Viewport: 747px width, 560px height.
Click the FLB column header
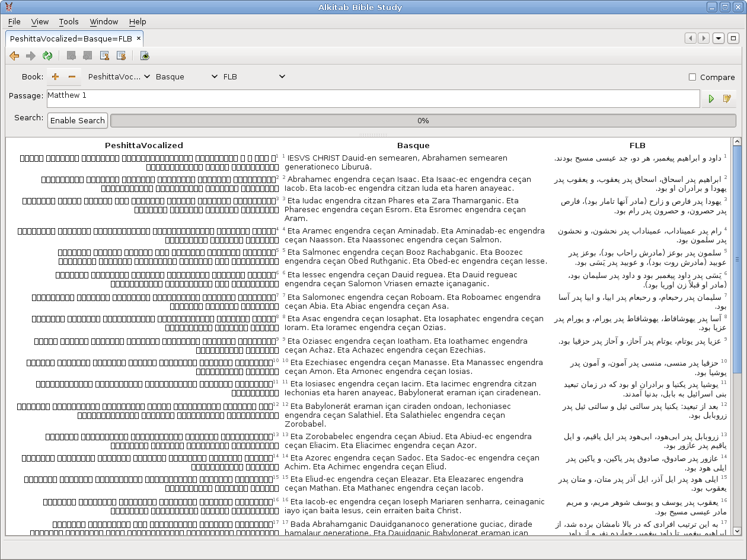637,145
